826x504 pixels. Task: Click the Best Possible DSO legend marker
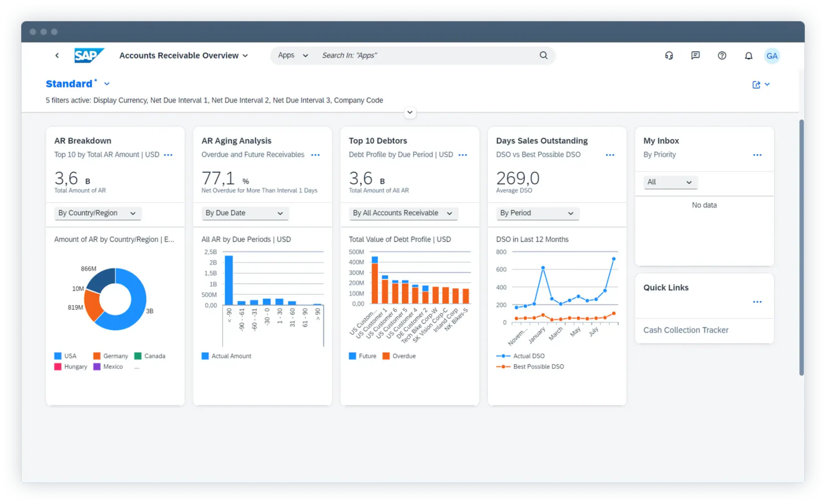(x=503, y=367)
